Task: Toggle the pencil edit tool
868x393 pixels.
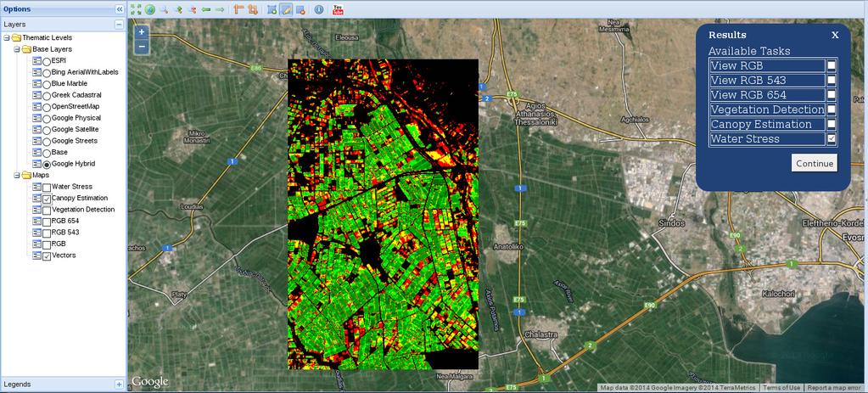Action: pyautogui.click(x=286, y=9)
